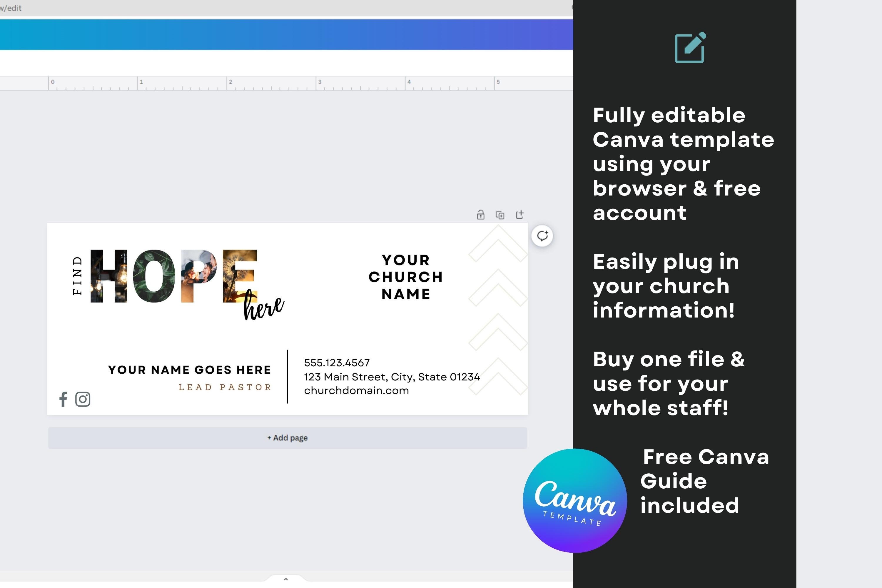882x588 pixels.
Task: Select the YOUR NAME GOES HERE text
Action: (x=189, y=370)
